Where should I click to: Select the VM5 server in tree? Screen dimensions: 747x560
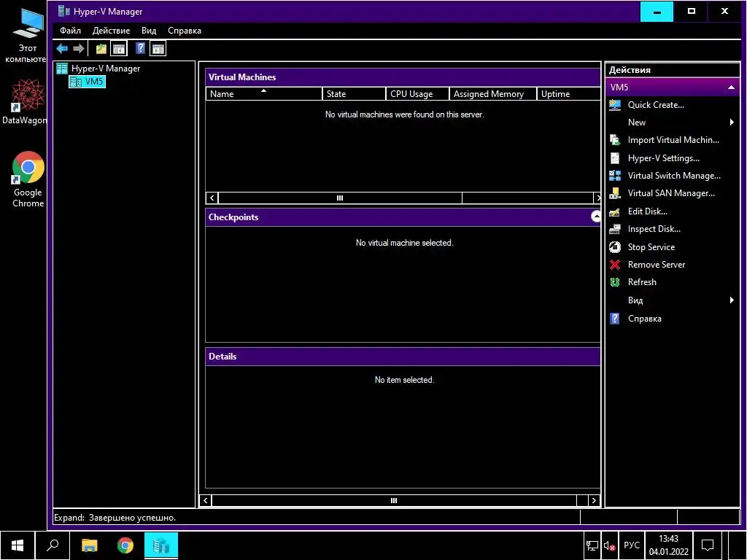[x=88, y=82]
